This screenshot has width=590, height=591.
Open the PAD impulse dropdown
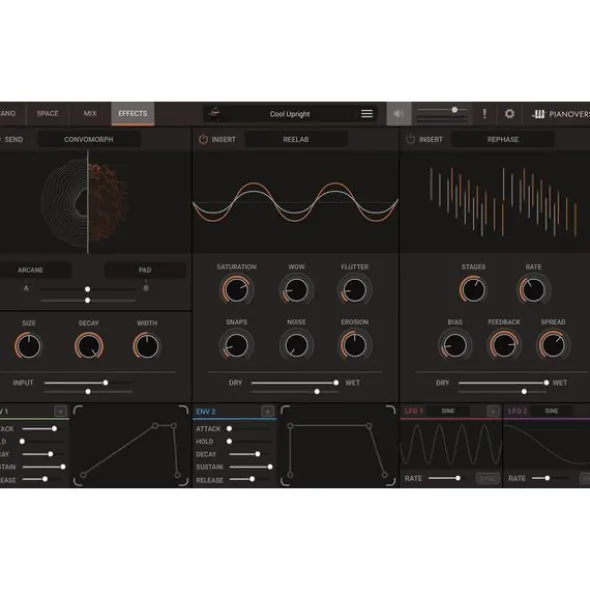[145, 270]
